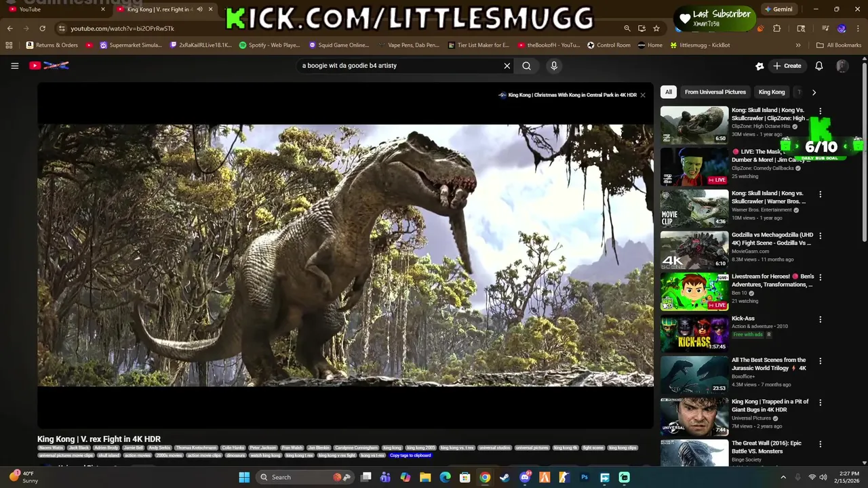
Task: Select the King Kong filter chip
Action: pyautogui.click(x=772, y=92)
